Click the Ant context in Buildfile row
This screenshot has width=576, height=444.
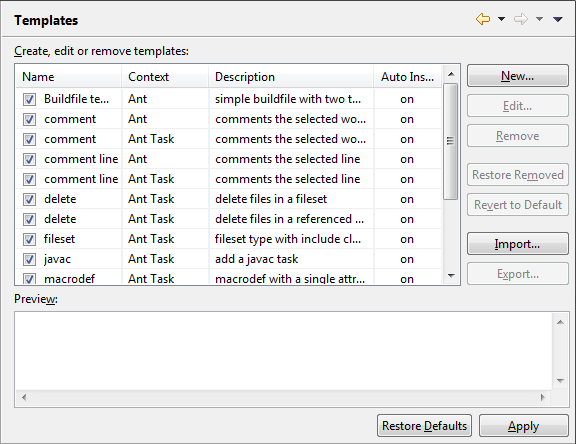click(x=137, y=99)
